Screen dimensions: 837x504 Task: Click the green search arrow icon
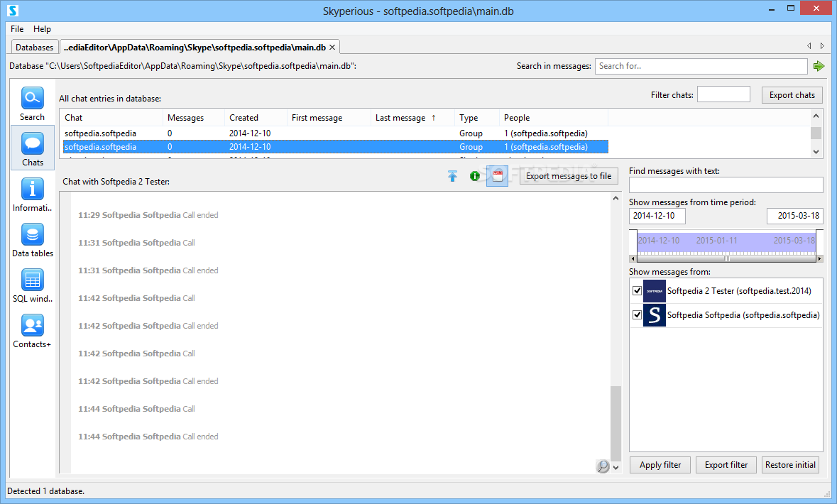click(819, 66)
